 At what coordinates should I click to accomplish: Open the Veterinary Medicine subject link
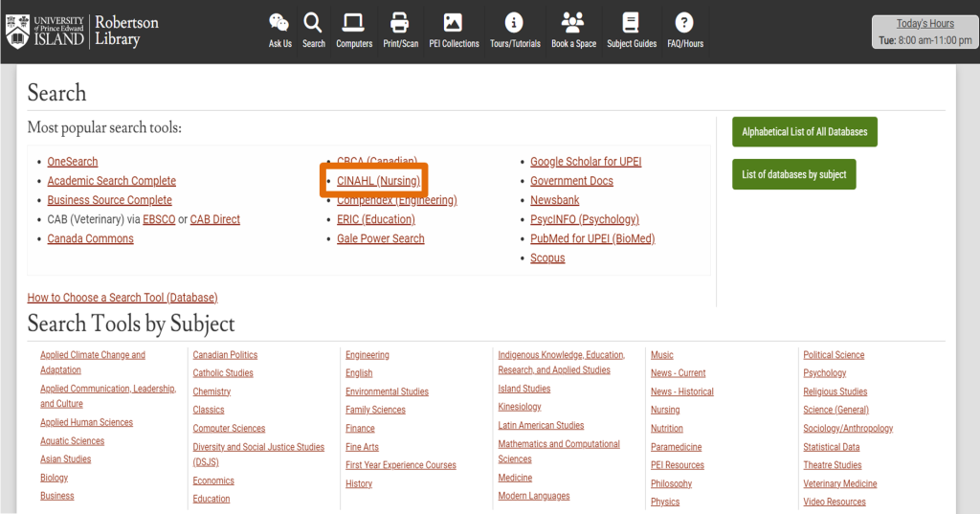(839, 483)
